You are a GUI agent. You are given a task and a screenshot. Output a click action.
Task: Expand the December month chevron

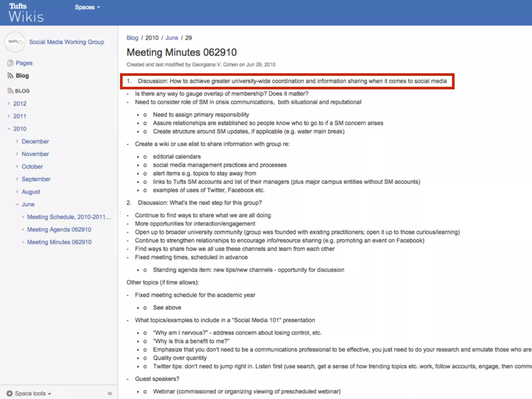pyautogui.click(x=17, y=141)
